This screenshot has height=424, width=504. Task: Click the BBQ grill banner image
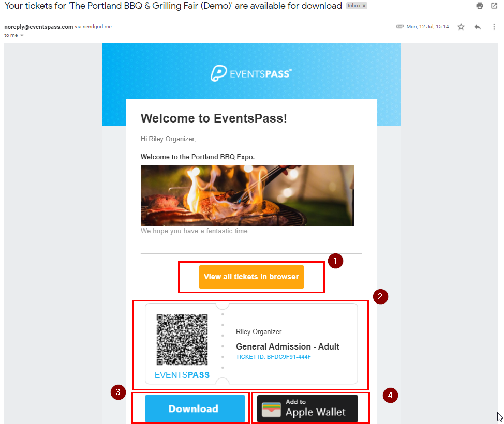coord(247,195)
